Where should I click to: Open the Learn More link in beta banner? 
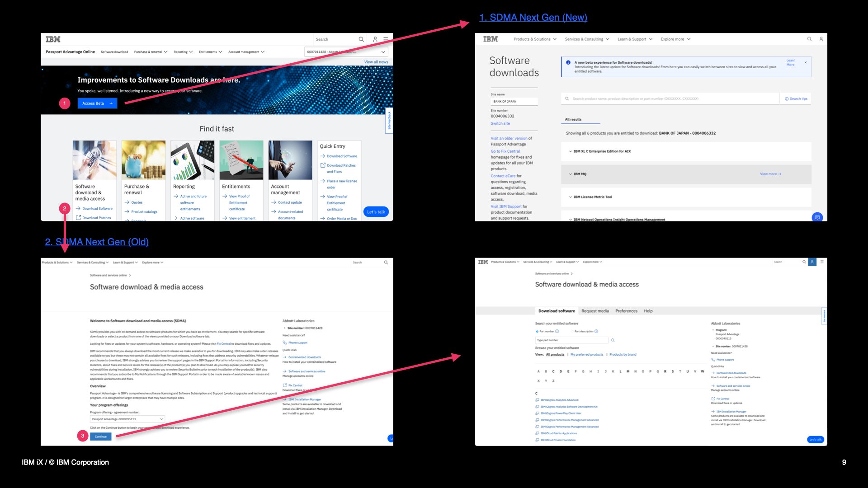pyautogui.click(x=790, y=62)
